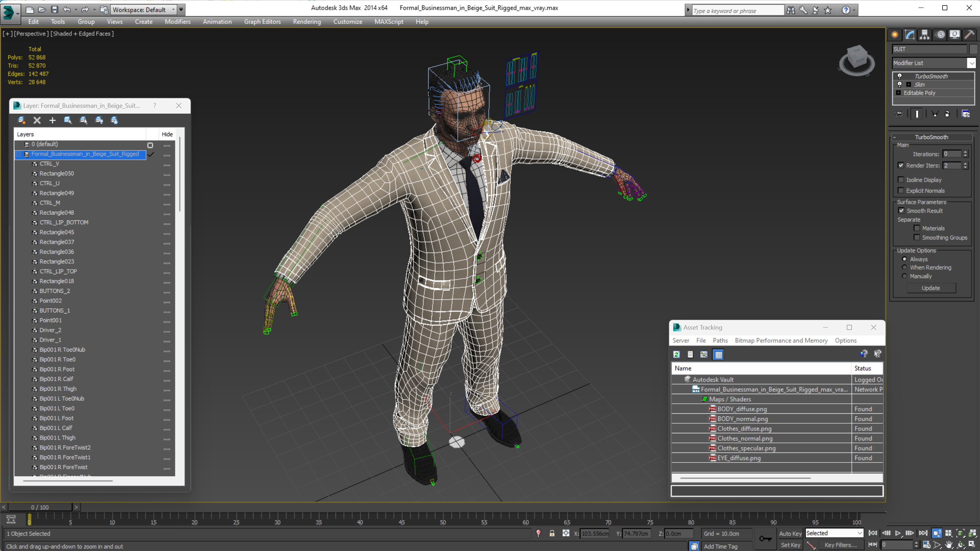Click the Set Keys large key icon
The height and width of the screenshot is (551, 980).
(765, 539)
